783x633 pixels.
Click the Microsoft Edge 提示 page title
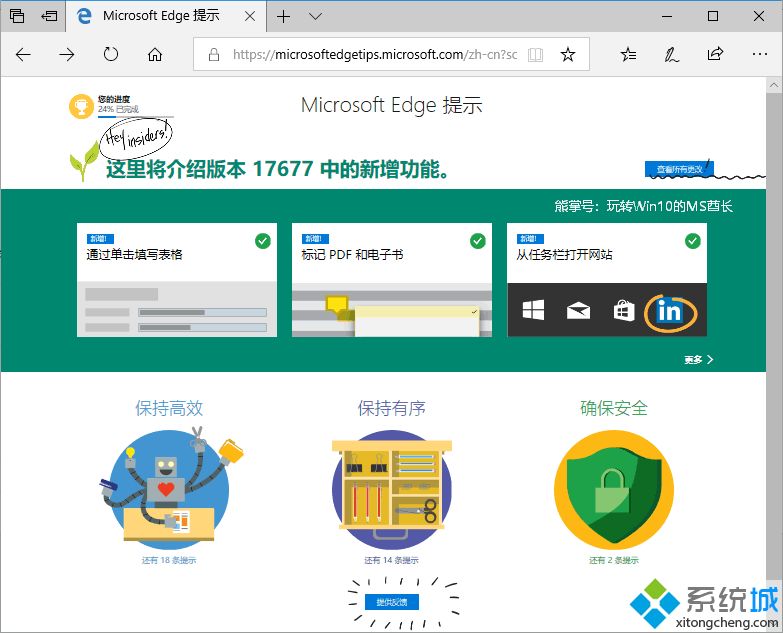tap(392, 105)
